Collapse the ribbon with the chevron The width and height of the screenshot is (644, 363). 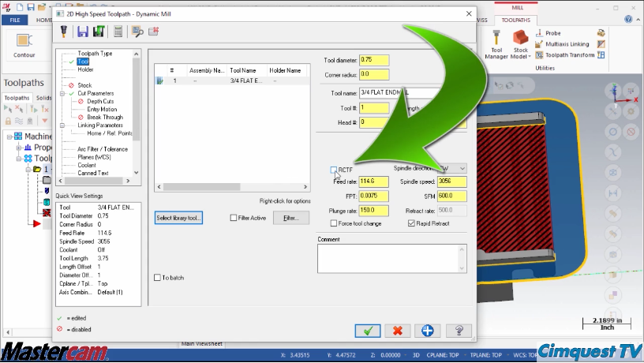[x=638, y=19]
